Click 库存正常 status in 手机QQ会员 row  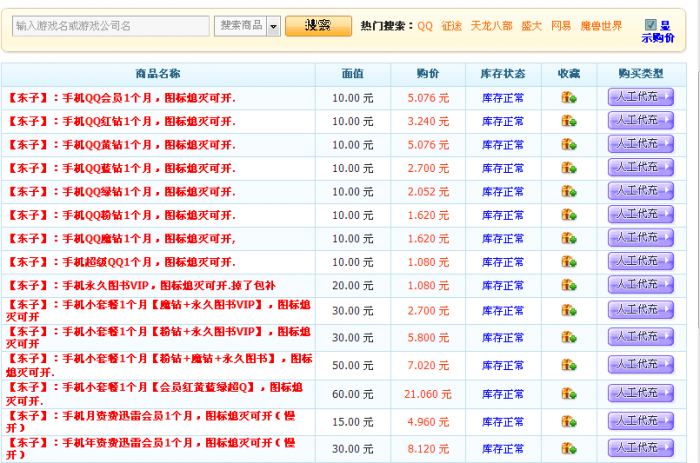503,98
